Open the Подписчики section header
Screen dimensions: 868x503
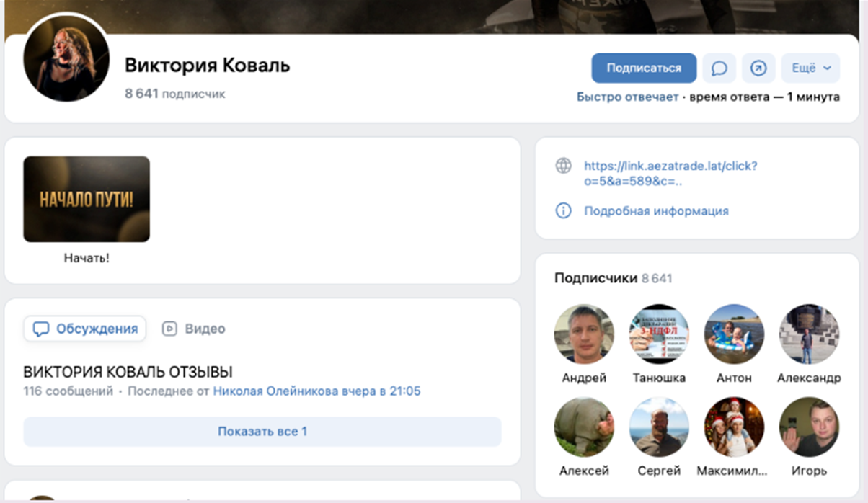[613, 278]
